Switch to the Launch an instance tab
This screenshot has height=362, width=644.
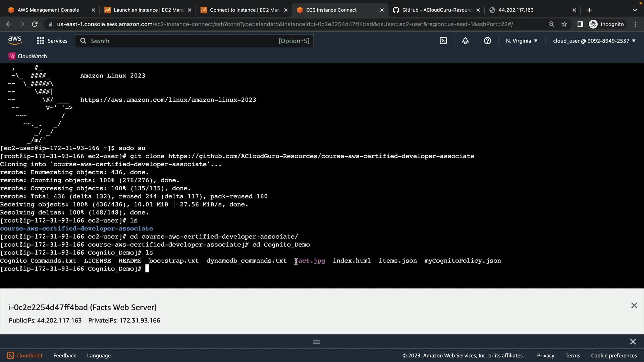click(148, 10)
